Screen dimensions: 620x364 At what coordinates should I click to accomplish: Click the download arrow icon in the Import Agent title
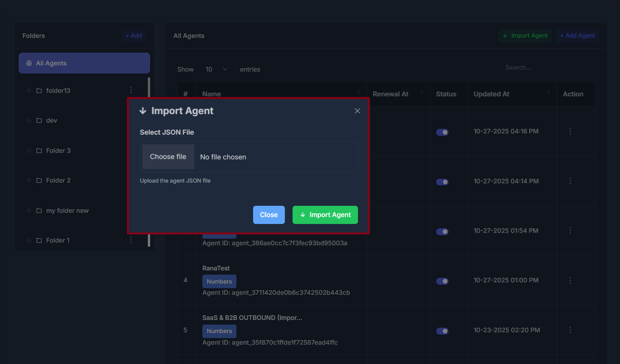tap(143, 111)
